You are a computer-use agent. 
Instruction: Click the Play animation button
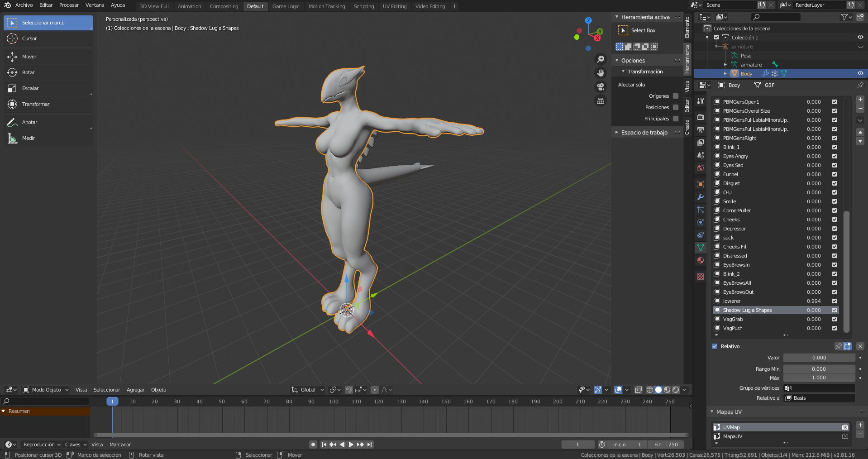(x=351, y=445)
